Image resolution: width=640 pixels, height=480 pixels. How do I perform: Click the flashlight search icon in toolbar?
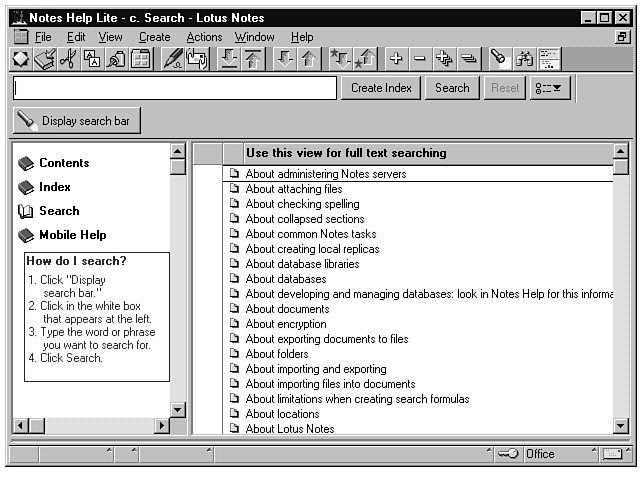(x=497, y=60)
